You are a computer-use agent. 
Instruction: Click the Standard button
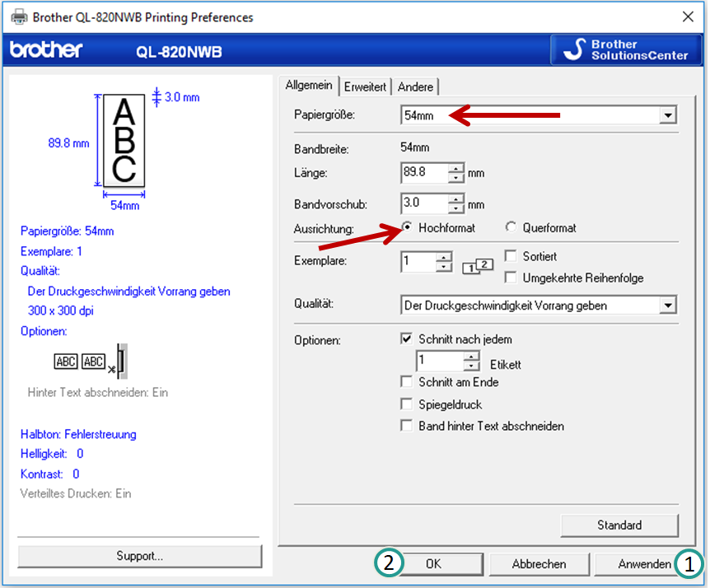619,525
